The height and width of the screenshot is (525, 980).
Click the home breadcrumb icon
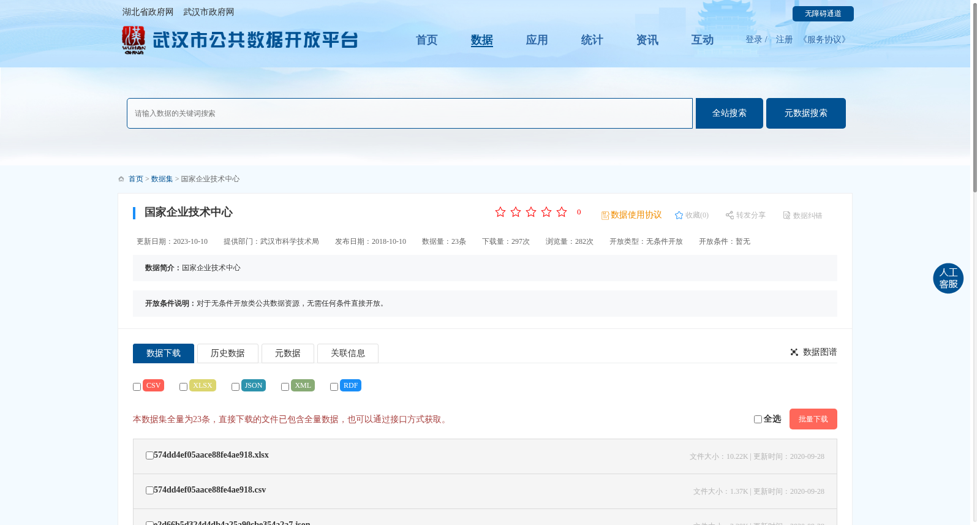click(121, 179)
